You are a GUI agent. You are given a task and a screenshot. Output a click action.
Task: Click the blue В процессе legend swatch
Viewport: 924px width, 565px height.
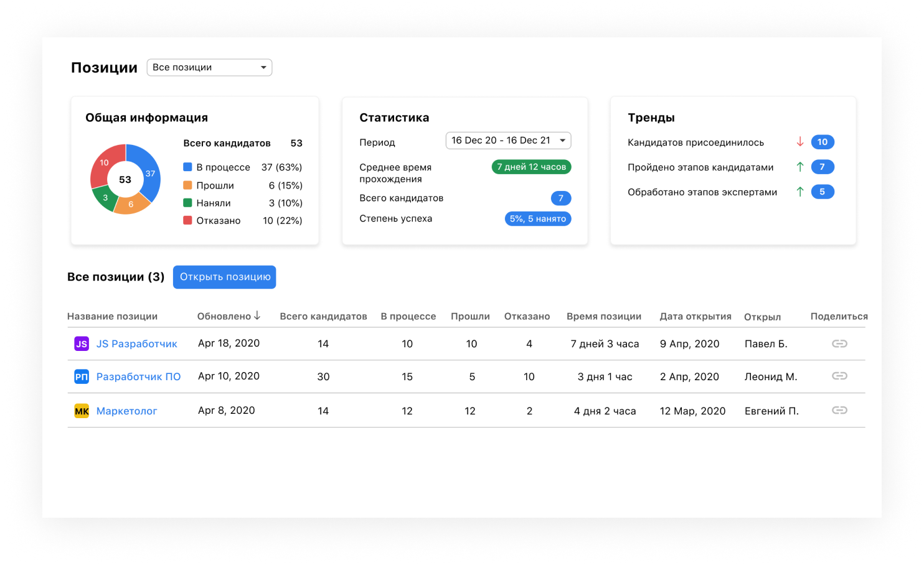coord(187,167)
